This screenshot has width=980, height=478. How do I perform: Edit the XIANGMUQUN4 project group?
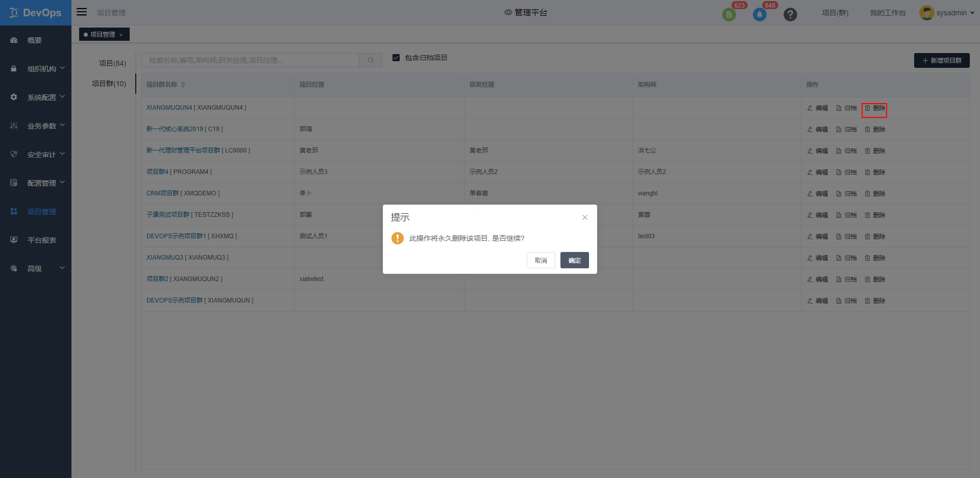818,108
